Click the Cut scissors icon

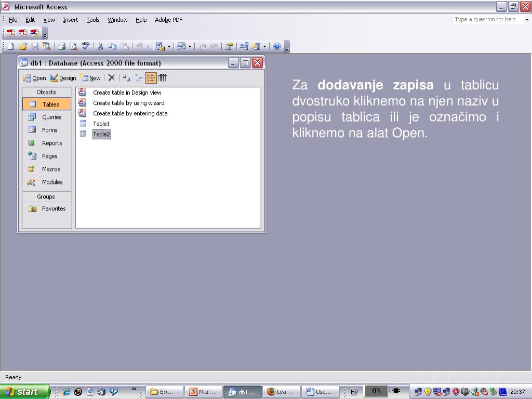point(100,46)
